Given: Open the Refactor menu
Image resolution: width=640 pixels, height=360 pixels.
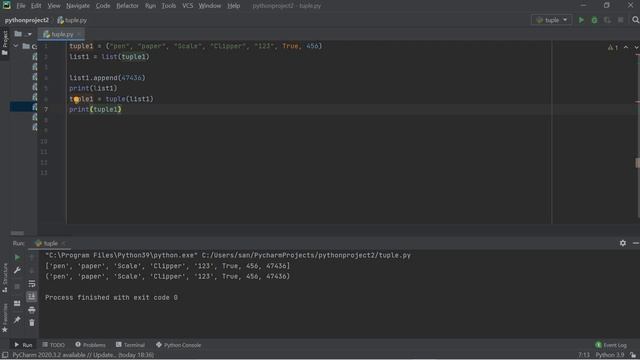Looking at the screenshot, I should [x=127, y=6].
